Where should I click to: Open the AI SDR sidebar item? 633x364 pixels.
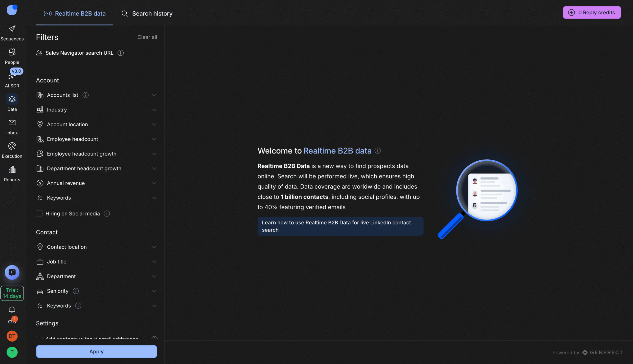click(12, 80)
